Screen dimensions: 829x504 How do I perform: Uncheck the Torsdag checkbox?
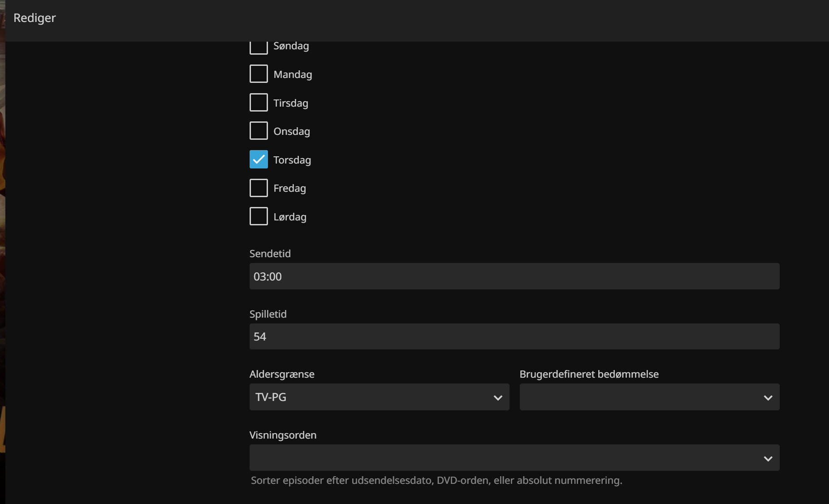(259, 159)
